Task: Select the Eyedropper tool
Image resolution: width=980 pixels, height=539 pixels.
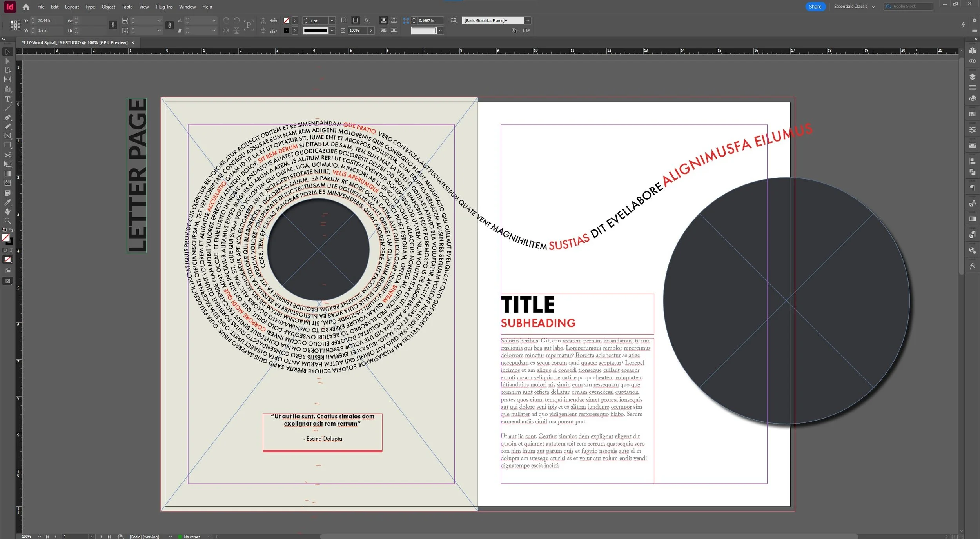Action: [x=7, y=202]
